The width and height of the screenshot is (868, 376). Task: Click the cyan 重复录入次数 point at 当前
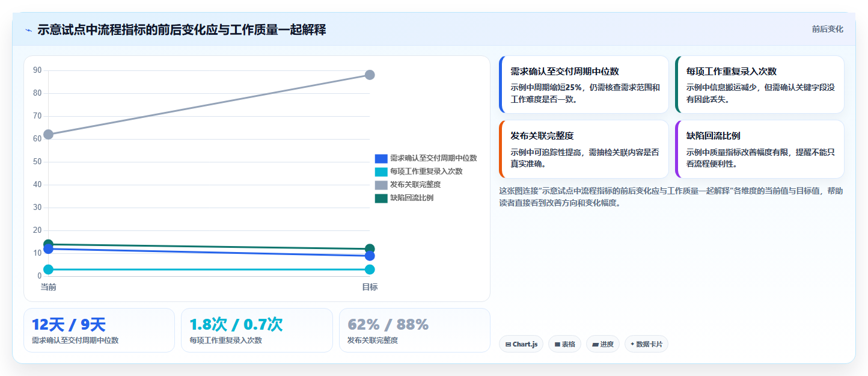tap(48, 270)
